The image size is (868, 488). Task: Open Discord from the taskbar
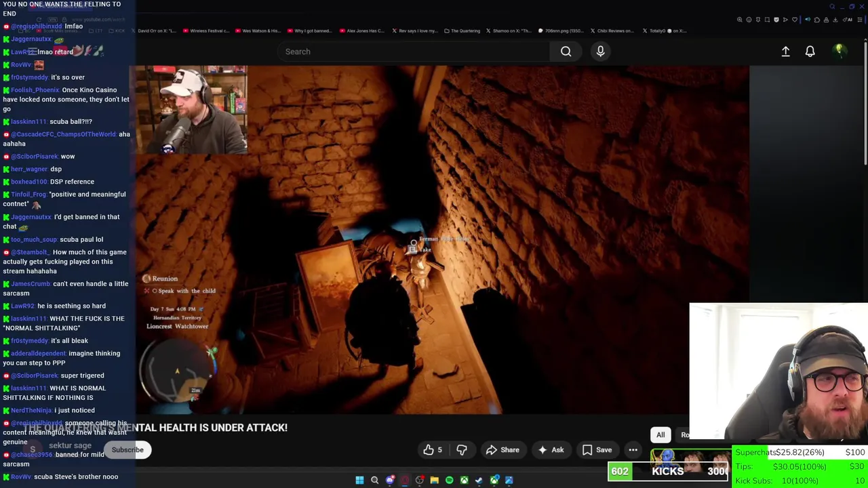click(390, 481)
